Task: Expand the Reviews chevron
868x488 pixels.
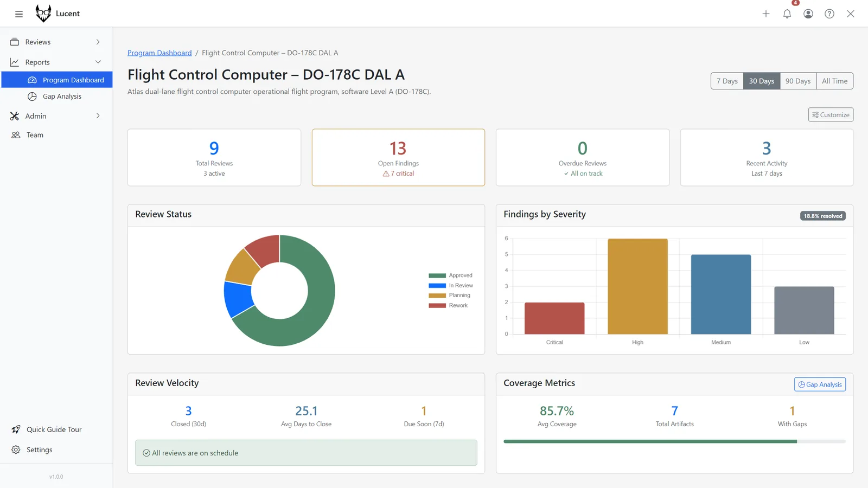Action: (98, 42)
